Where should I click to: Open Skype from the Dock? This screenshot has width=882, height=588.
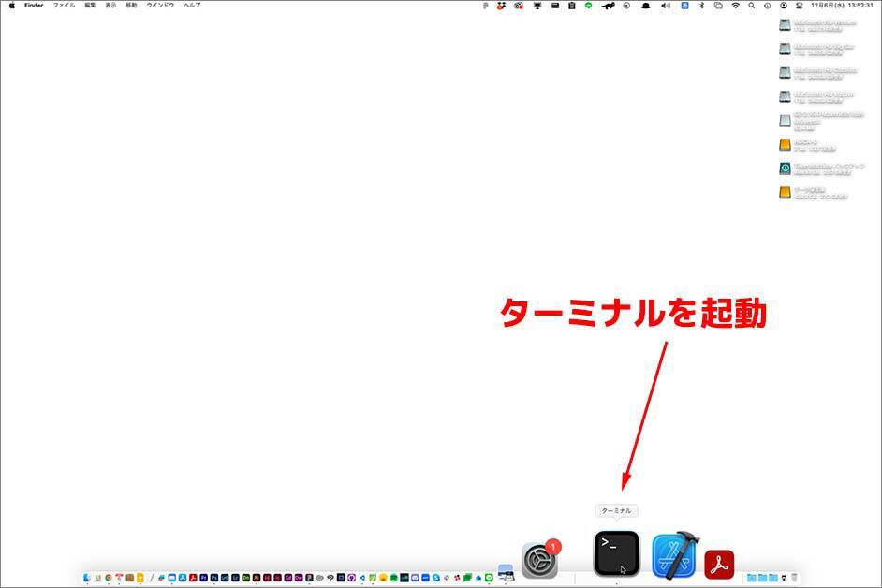[436, 578]
